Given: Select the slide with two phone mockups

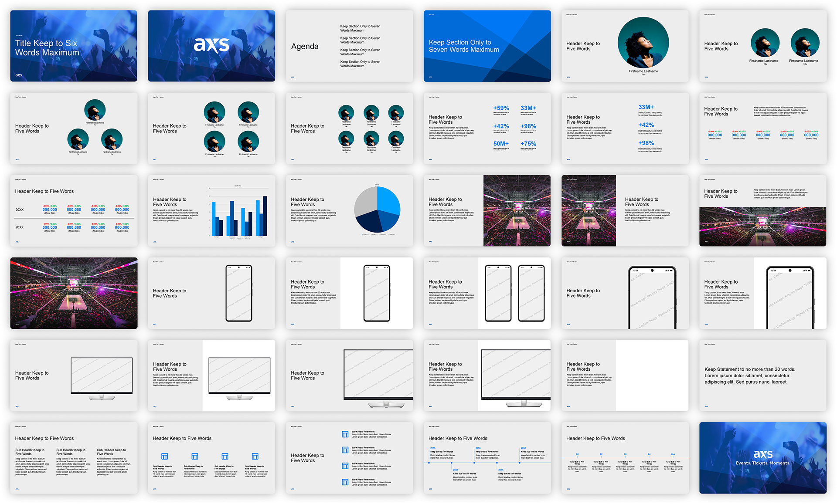Looking at the screenshot, I should pos(487,293).
